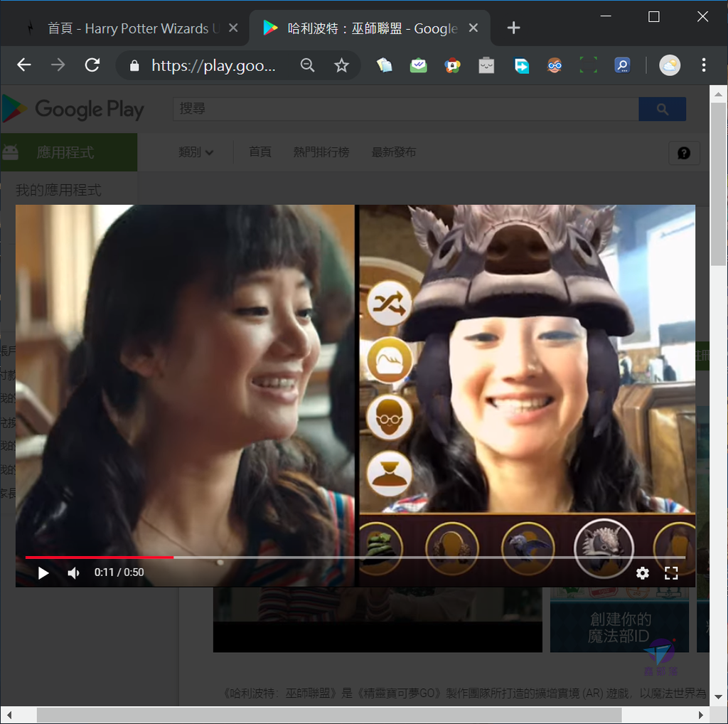Click the blue arrow share extension
The height and width of the screenshot is (724, 728).
(x=521, y=65)
